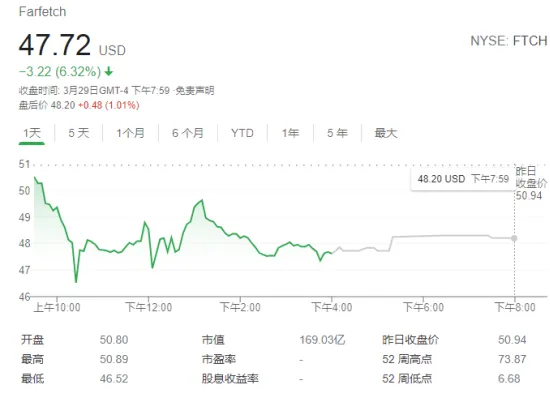
Task: Select the YTD chart tab
Action: click(242, 133)
